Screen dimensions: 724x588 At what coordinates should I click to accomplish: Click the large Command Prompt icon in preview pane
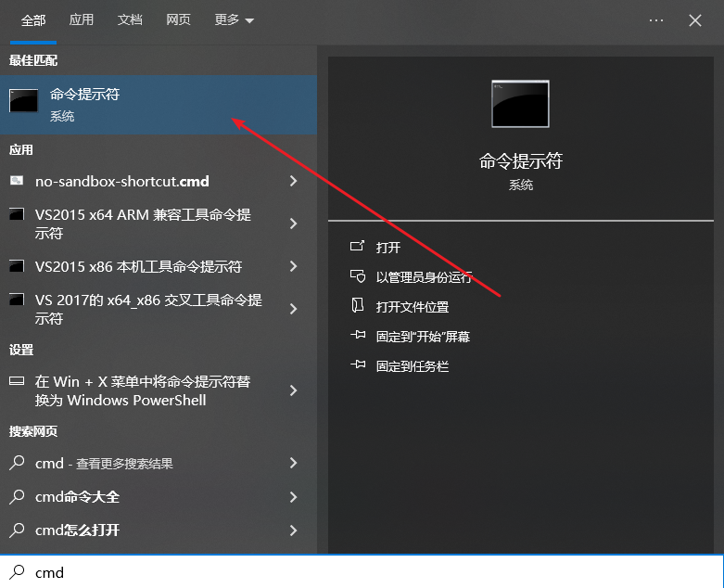click(520, 103)
